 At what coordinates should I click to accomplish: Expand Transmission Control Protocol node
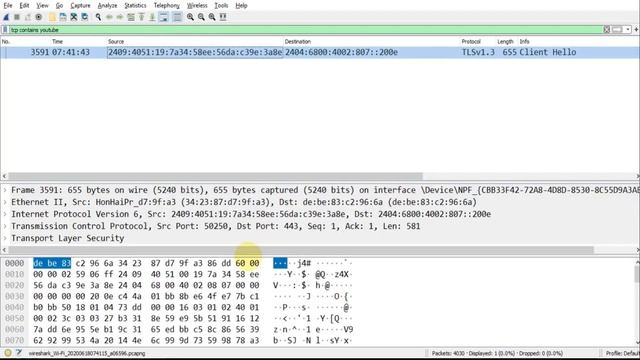pos(5,226)
